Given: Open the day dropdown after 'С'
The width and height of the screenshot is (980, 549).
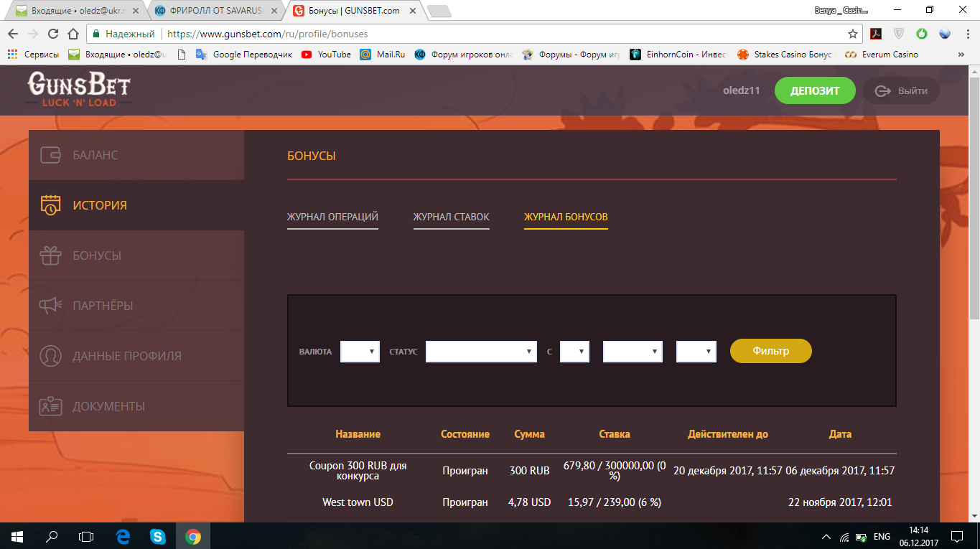Looking at the screenshot, I should point(574,352).
